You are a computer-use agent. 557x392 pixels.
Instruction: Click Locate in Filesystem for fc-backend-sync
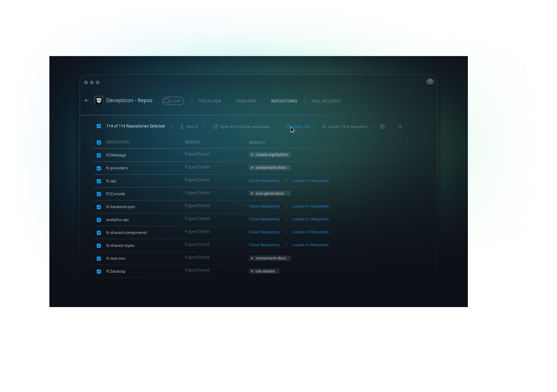click(x=311, y=206)
